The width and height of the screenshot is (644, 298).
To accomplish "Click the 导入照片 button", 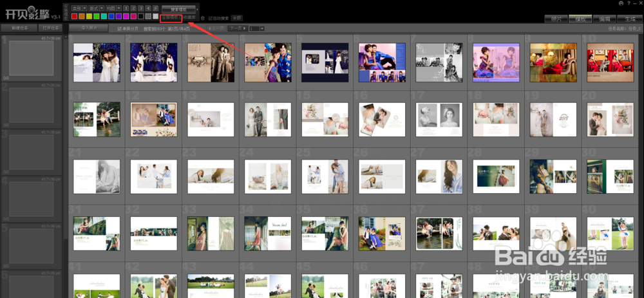I will point(88,28).
